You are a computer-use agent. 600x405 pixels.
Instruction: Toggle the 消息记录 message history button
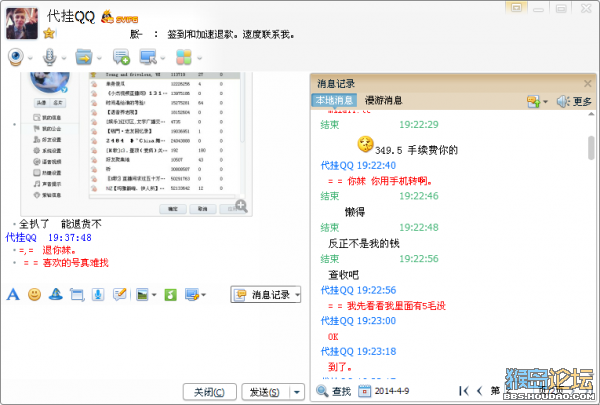pyautogui.click(x=262, y=295)
